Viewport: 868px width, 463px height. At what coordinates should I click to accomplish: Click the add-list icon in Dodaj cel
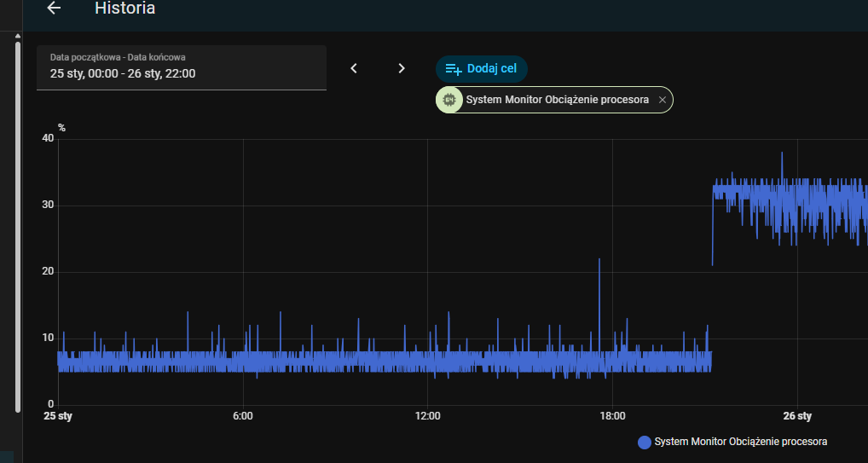click(454, 69)
